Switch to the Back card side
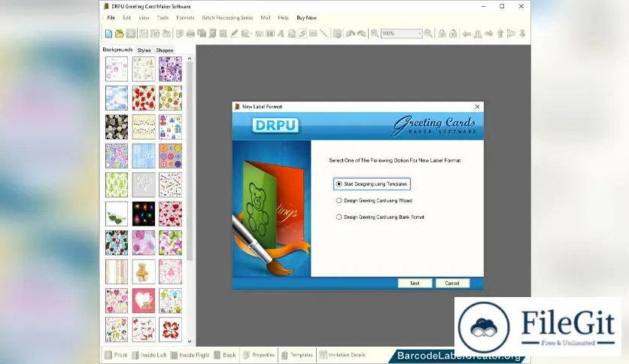The image size is (629, 364). 225,355
